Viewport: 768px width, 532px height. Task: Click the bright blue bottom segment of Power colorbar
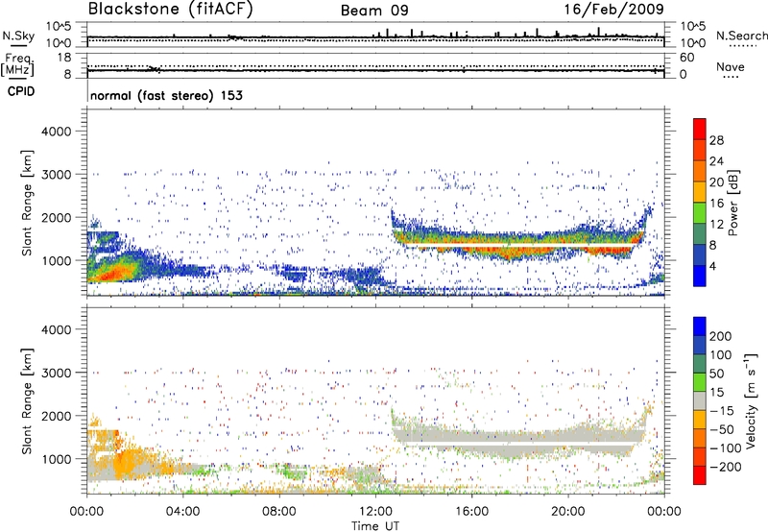click(700, 276)
